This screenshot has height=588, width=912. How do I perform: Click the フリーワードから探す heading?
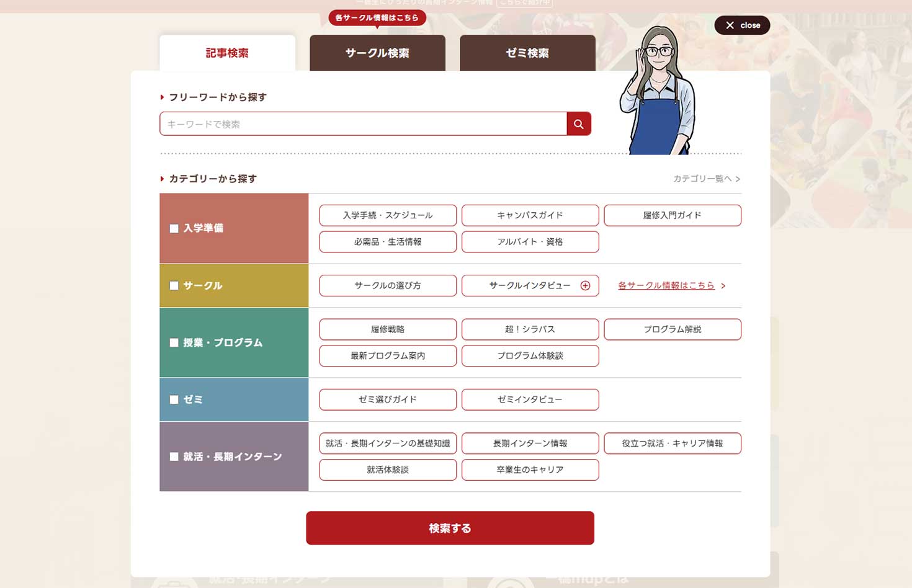[x=218, y=97]
